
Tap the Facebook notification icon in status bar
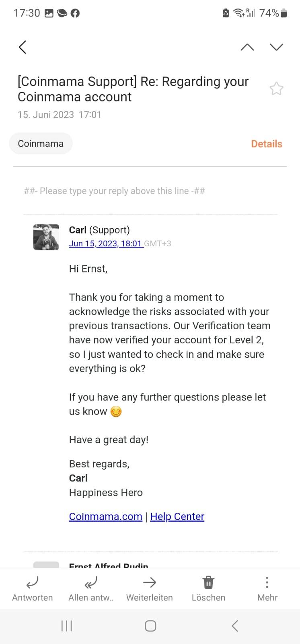point(75,13)
